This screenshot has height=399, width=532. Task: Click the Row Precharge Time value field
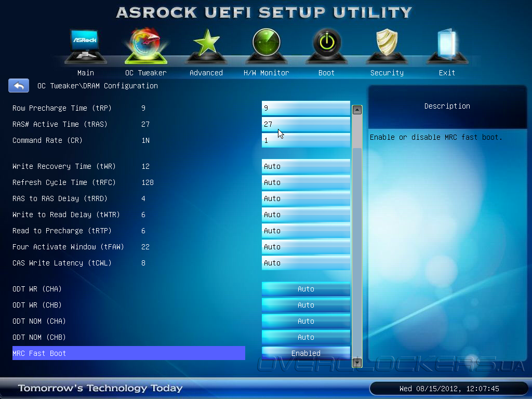[x=305, y=108]
